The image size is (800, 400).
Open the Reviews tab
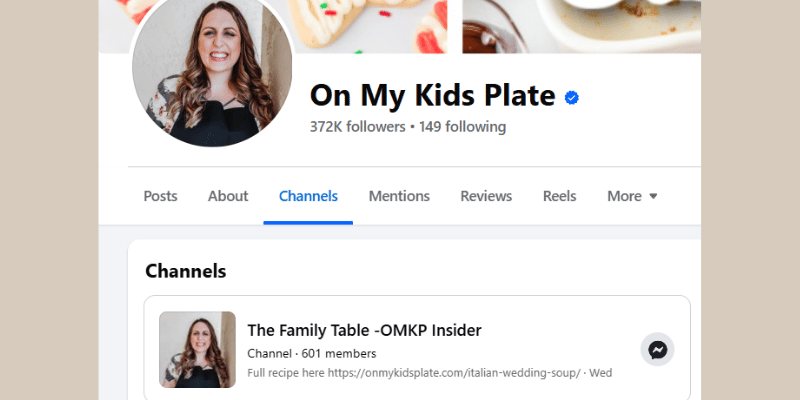click(486, 196)
